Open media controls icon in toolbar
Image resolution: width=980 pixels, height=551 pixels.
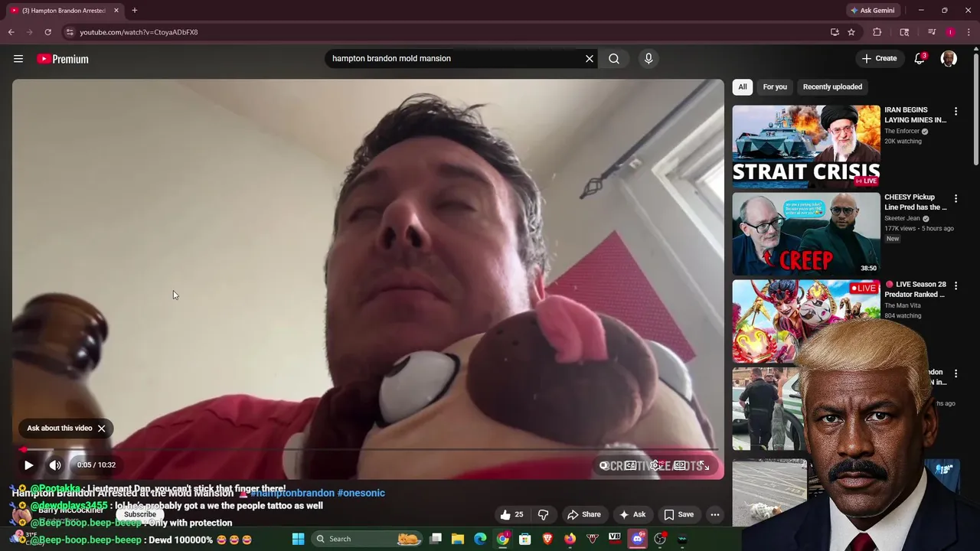tap(932, 32)
